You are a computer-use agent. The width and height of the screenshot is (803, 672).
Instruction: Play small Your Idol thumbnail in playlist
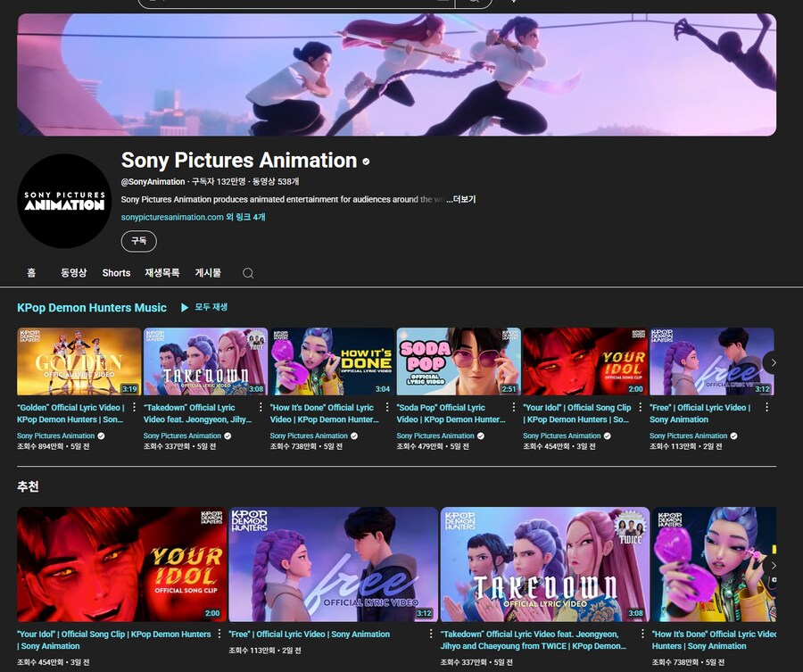coord(584,361)
